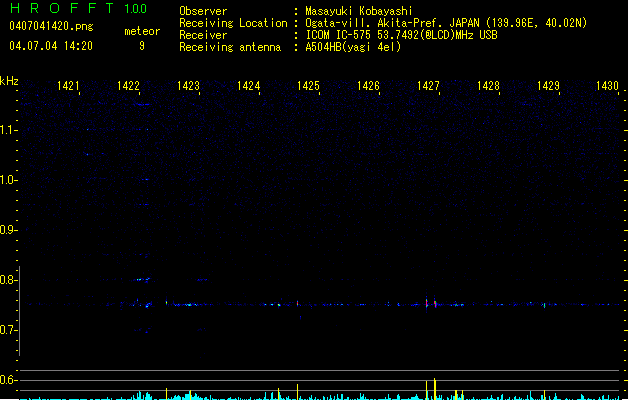Image resolution: width=629 pixels, height=400 pixels.
Task: Click the Receiving Location label
Action: pyautogui.click(x=233, y=23)
